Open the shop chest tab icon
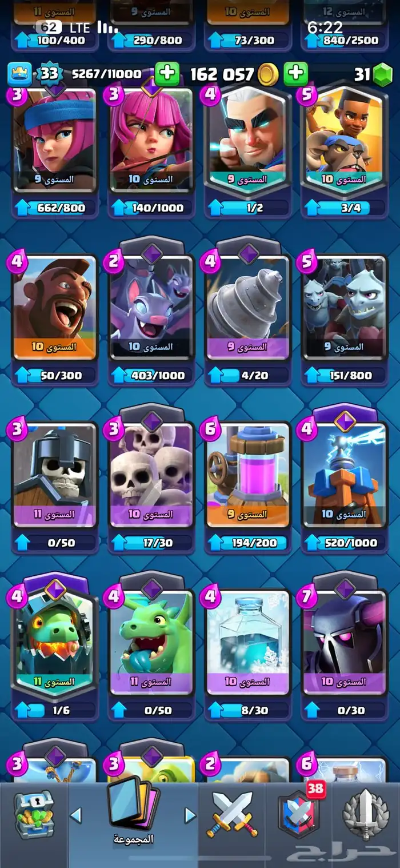Viewport: 400px width, 868px height. (34, 815)
